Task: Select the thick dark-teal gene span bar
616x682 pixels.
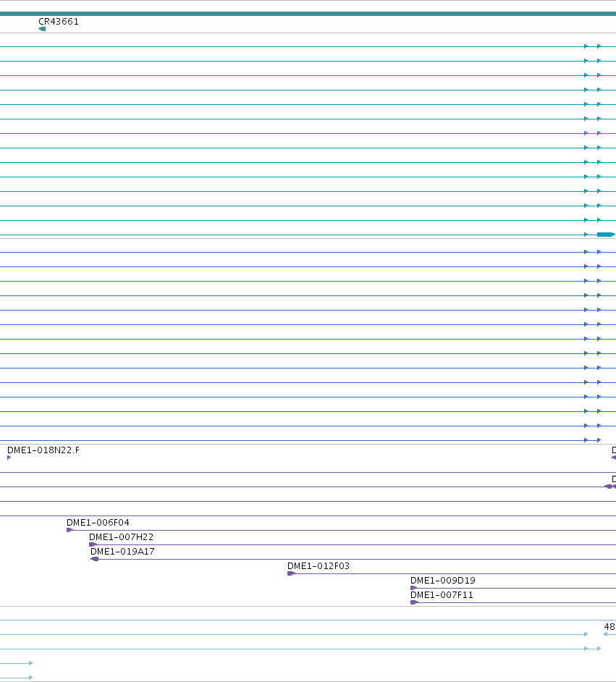Action: tap(308, 14)
